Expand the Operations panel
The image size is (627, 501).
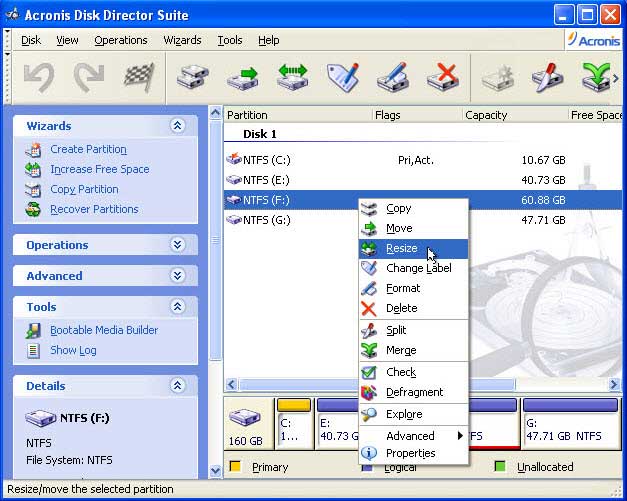pyautogui.click(x=178, y=245)
